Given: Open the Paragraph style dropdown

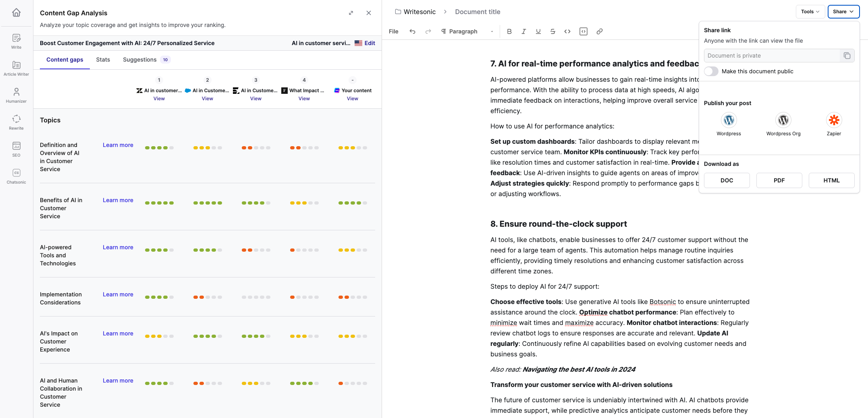Looking at the screenshot, I should [x=467, y=31].
